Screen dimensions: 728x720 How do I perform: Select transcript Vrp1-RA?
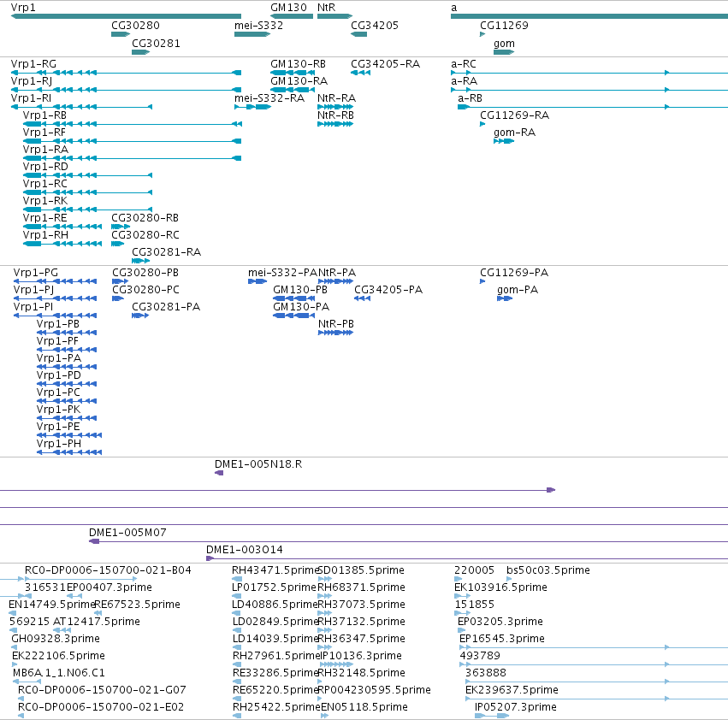[x=132, y=158]
